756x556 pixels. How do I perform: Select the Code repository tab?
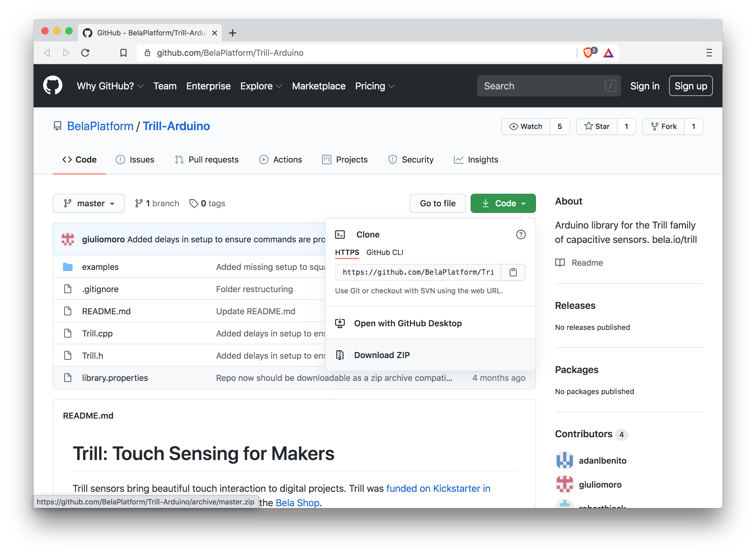click(79, 160)
